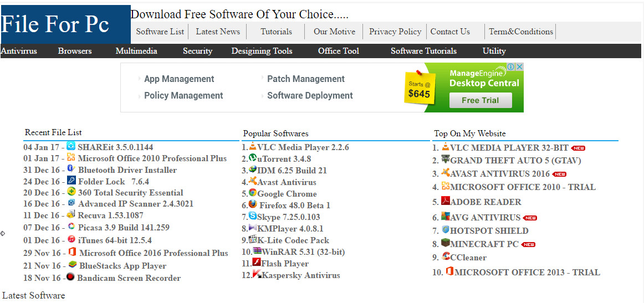The image size is (644, 303).
Task: Click the Recent File List heading
Action: point(53,132)
